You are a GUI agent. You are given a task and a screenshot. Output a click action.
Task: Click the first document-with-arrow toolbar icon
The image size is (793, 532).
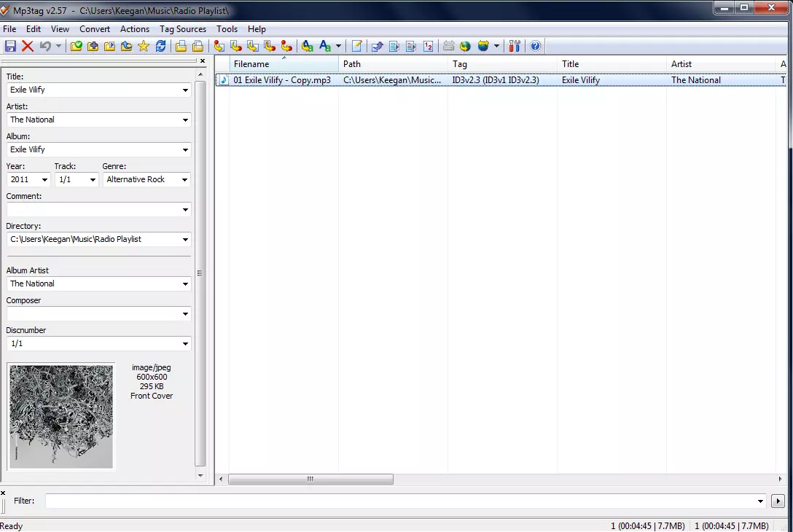(394, 46)
